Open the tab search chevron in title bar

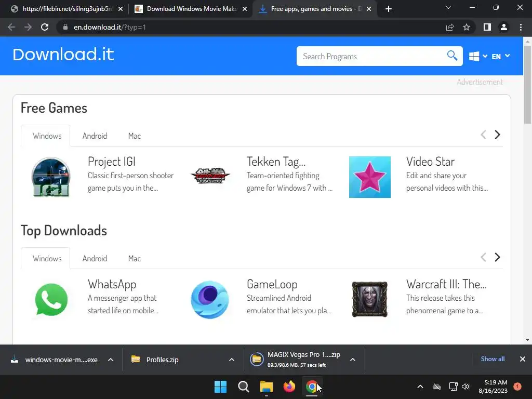448,7
